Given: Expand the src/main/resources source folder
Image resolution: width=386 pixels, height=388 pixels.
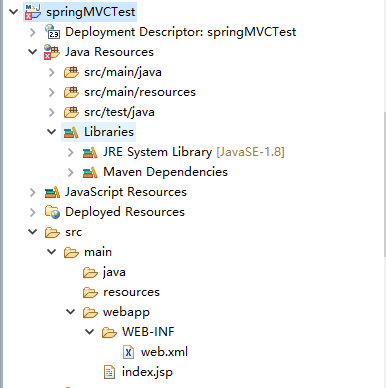Looking at the screenshot, I should pos(52,92).
